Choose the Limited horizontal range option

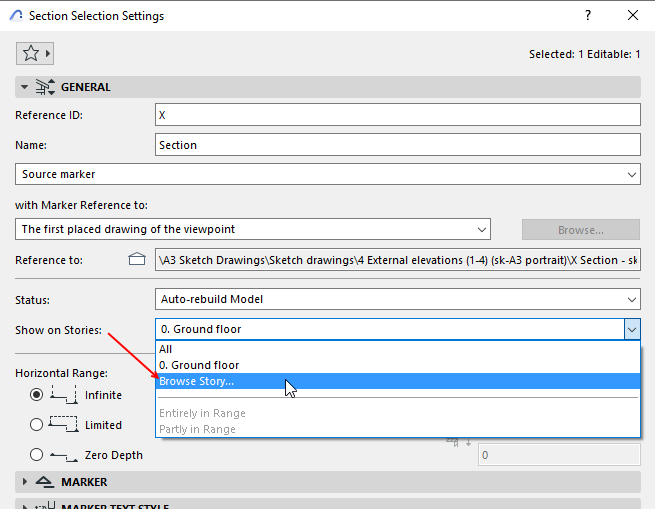(37, 425)
